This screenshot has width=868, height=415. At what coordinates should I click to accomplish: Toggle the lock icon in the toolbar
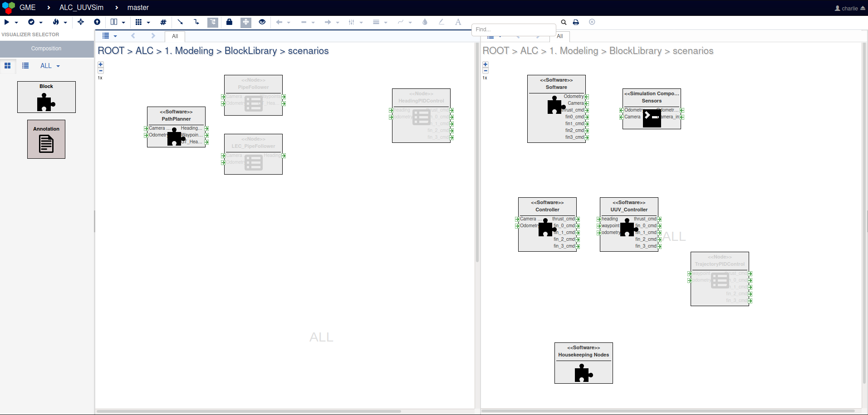point(229,22)
